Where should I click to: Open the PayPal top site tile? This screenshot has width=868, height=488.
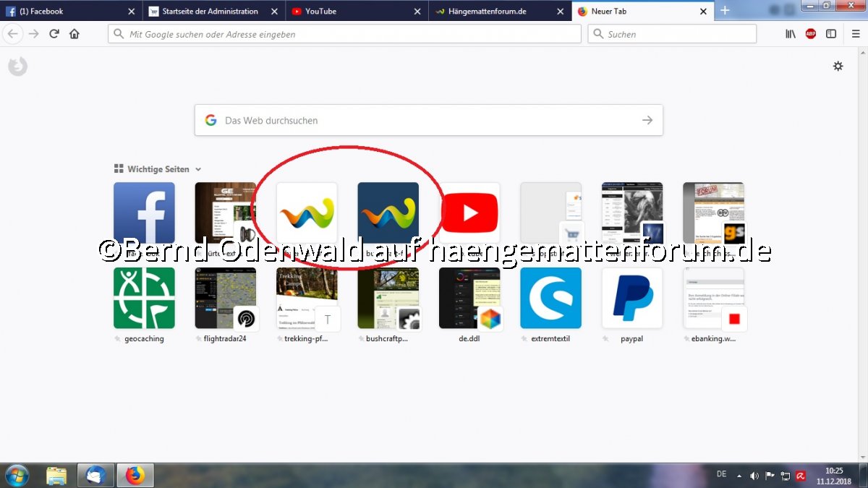[631, 299]
